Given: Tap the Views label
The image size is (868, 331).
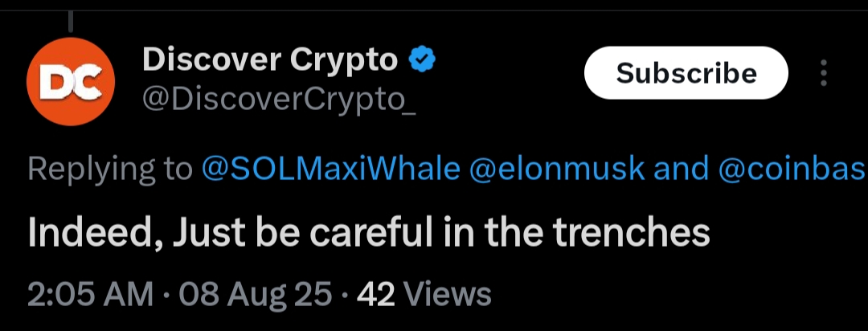Looking at the screenshot, I should pyautogui.click(x=446, y=295).
